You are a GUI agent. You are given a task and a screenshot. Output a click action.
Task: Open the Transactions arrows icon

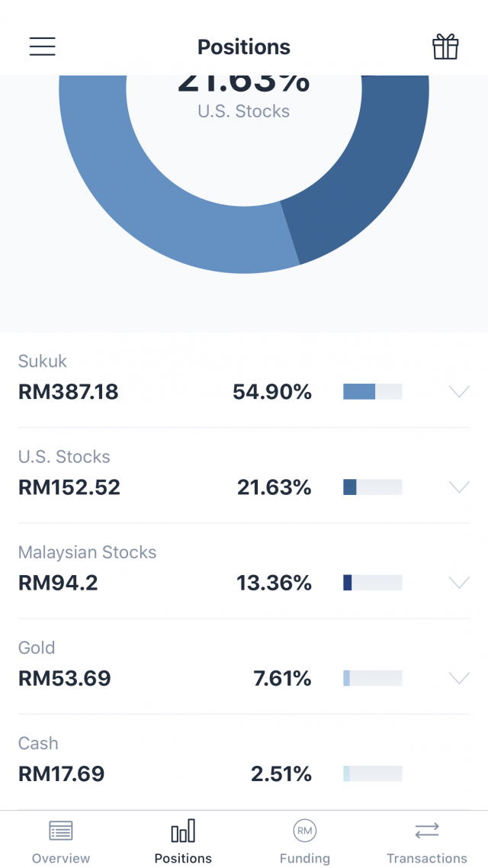click(427, 830)
